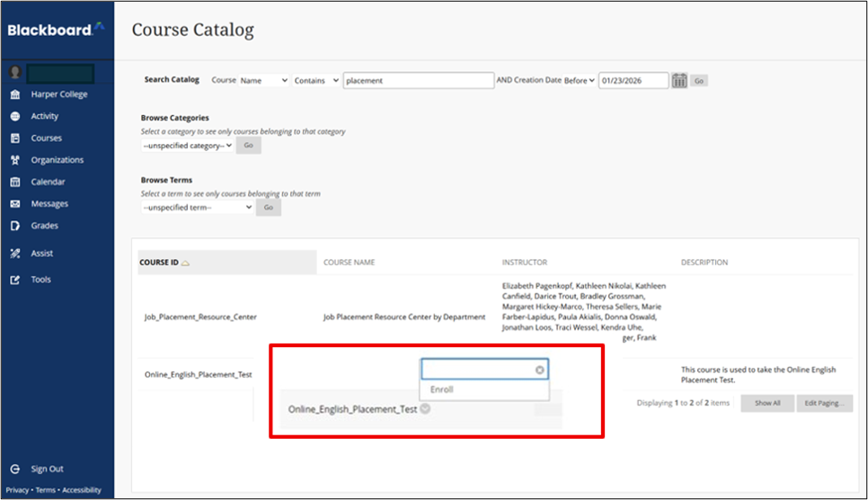Click the Show All button
868x500 pixels.
tap(766, 403)
